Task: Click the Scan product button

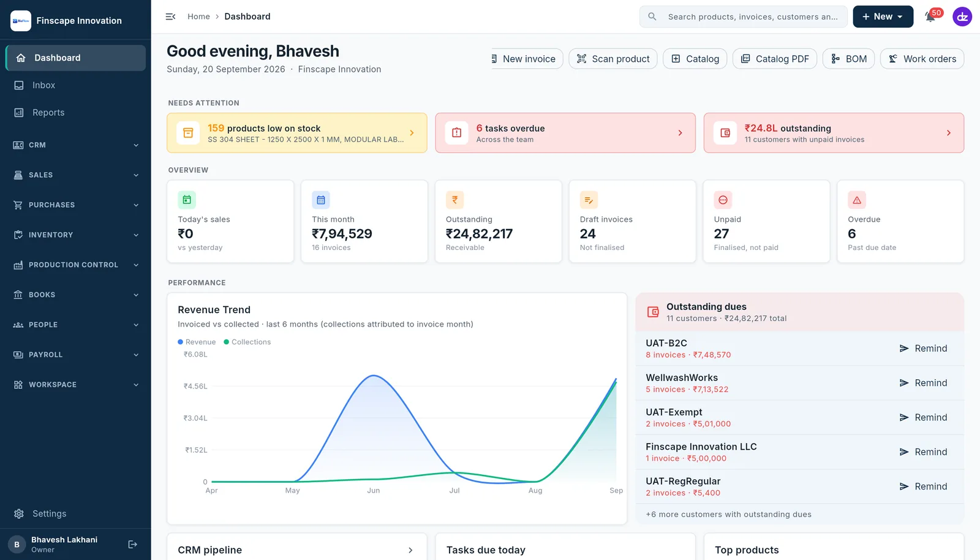Action: point(613,59)
